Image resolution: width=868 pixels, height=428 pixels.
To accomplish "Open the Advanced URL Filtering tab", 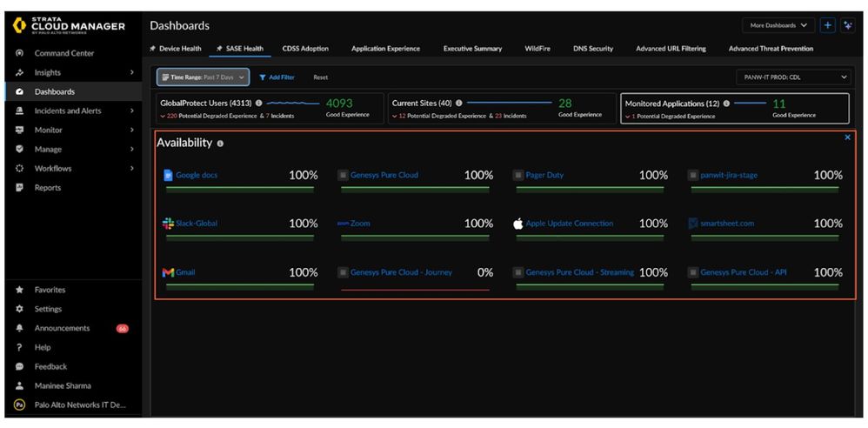I will coord(671,49).
